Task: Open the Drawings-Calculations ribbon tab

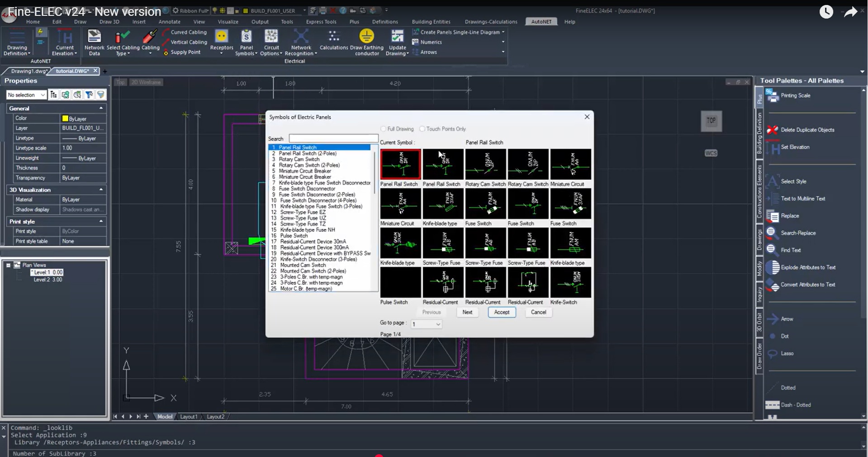Action: (491, 22)
